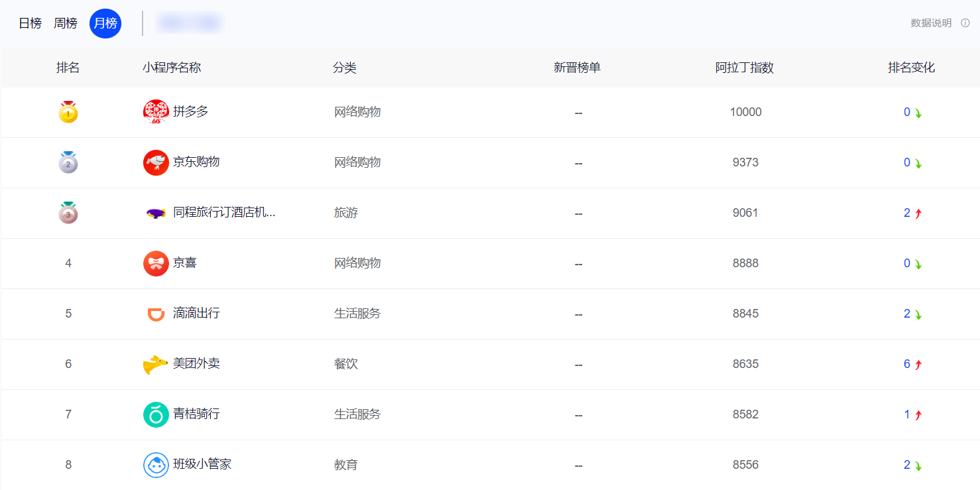Click the 生活服务 category of 青桔骑行
Image resolution: width=980 pixels, height=490 pixels.
357,414
